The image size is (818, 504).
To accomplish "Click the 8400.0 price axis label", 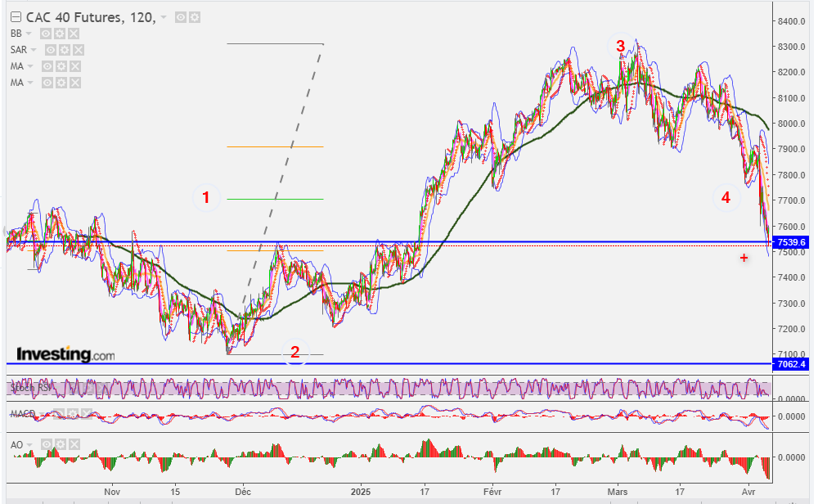I will tap(791, 21).
